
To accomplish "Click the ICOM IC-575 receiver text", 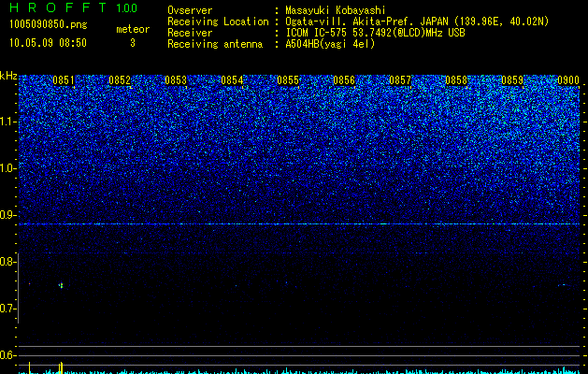I will 375,33.
